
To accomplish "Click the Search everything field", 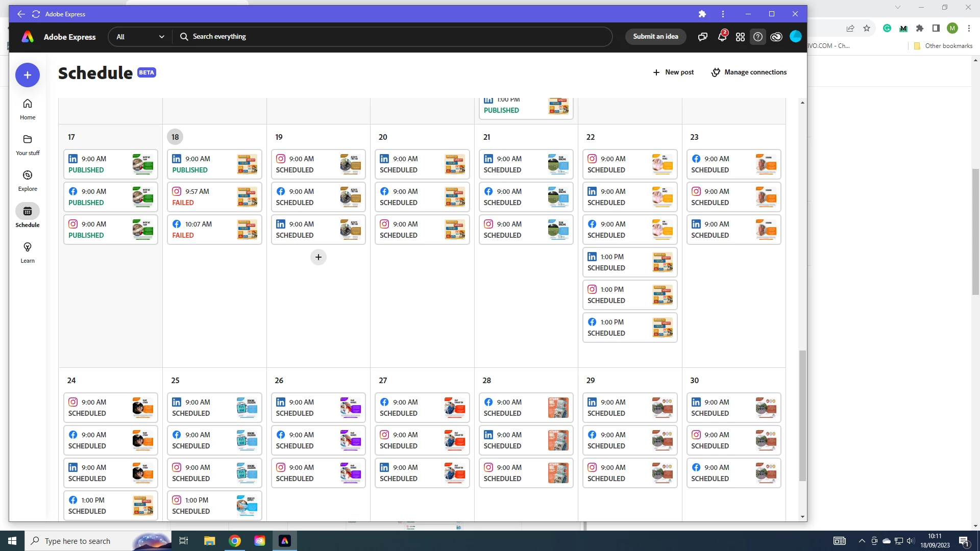I will [393, 37].
